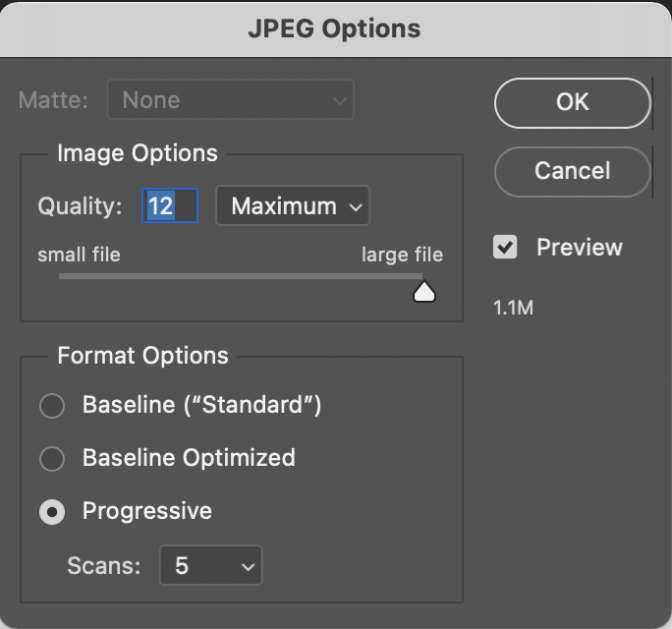Click the 1.1M file size readout
Screen dimensions: 672x629
point(513,308)
